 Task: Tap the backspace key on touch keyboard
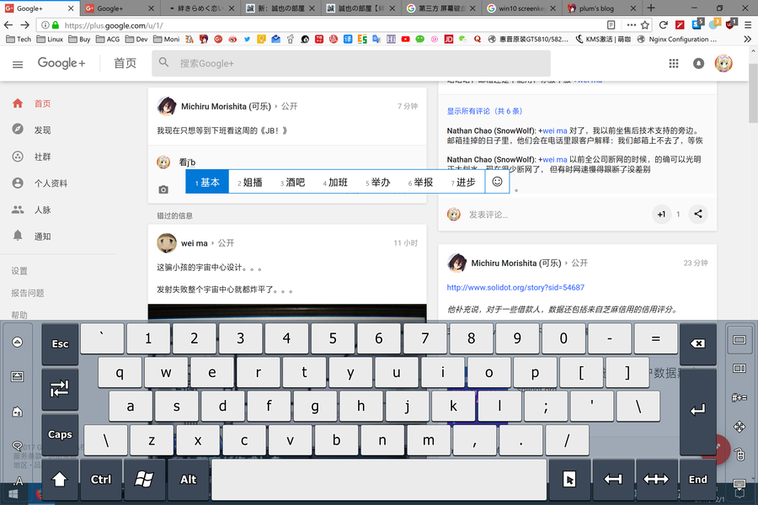[x=698, y=344]
